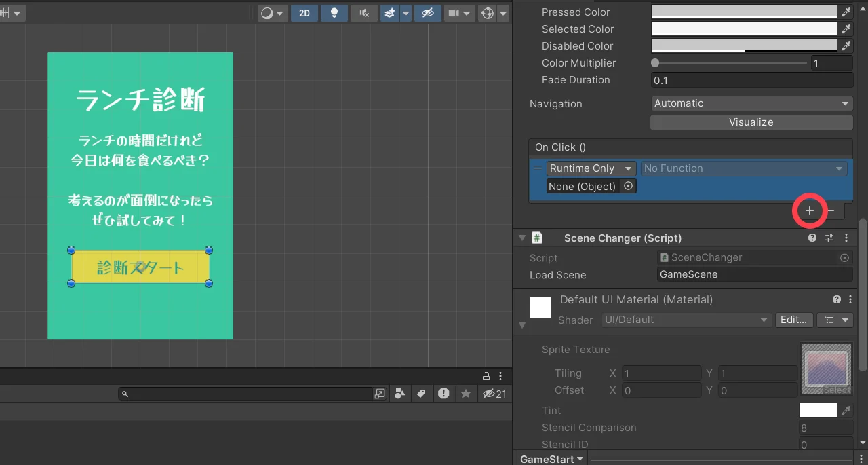The image size is (868, 465).
Task: Click the None (Object) field
Action: tap(583, 186)
